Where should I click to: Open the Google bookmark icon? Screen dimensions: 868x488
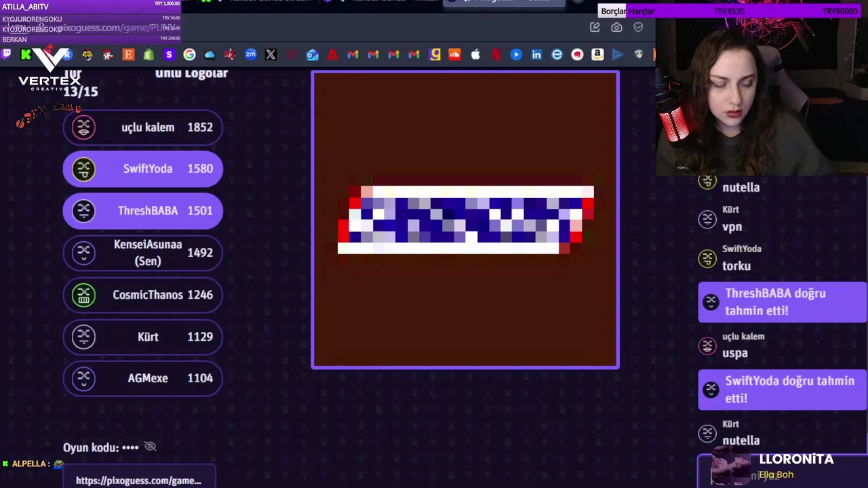(x=189, y=54)
